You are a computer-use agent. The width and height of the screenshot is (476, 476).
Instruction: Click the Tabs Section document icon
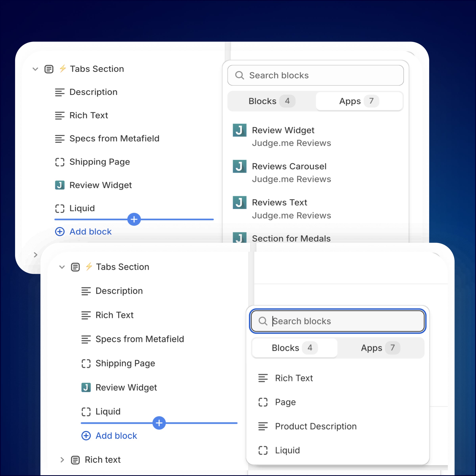[x=49, y=69]
